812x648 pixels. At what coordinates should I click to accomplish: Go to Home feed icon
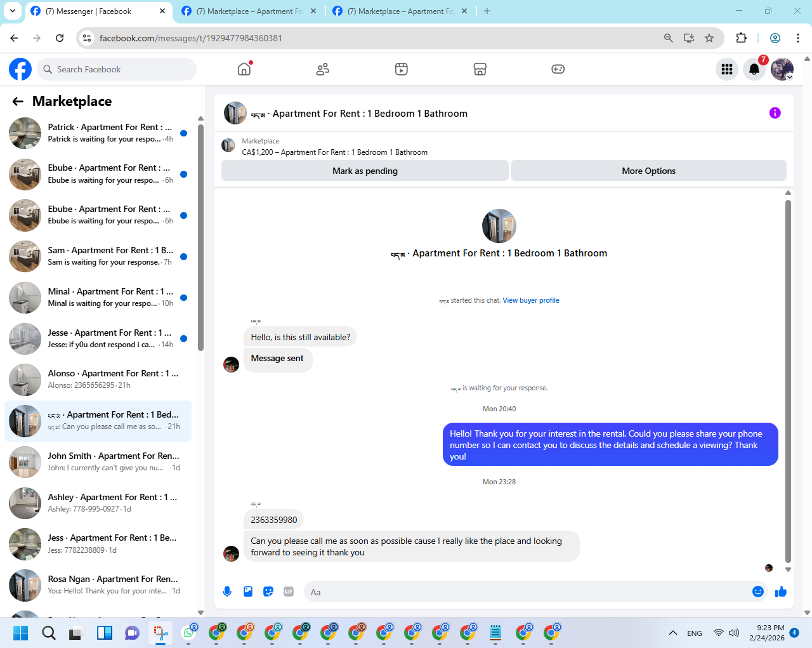[244, 69]
